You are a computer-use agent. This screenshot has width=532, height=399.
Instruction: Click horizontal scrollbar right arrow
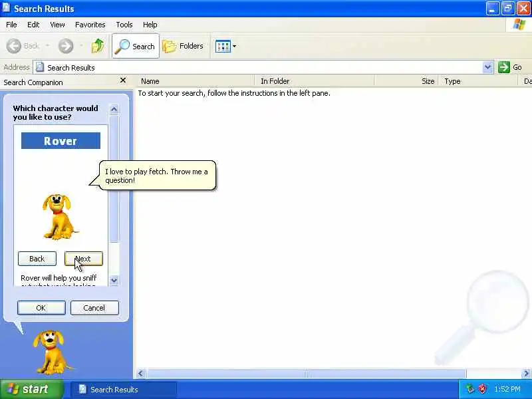[x=526, y=374]
